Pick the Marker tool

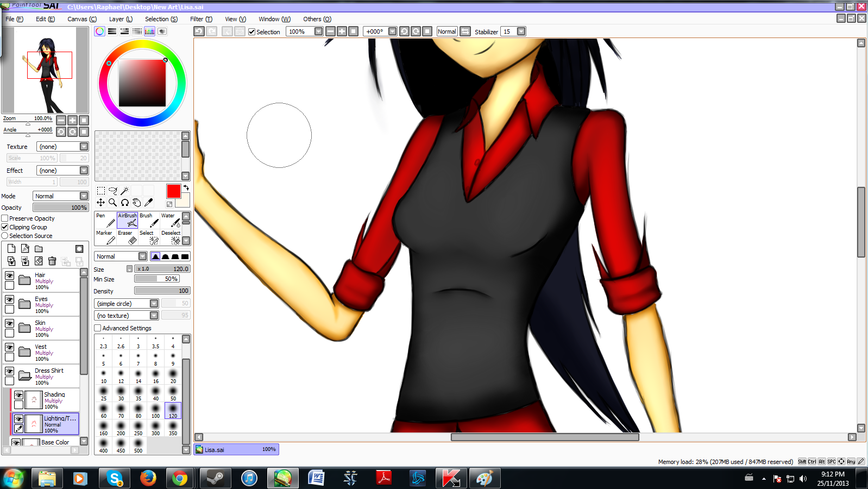[105, 237]
